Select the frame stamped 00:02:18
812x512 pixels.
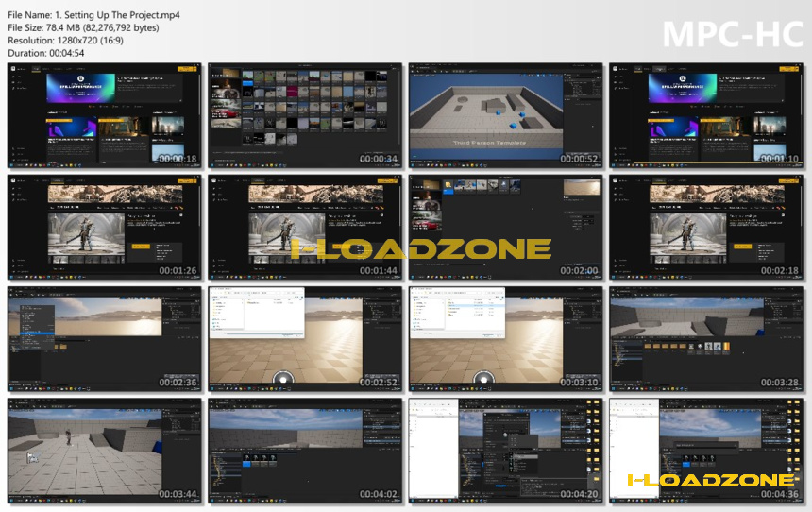point(706,228)
